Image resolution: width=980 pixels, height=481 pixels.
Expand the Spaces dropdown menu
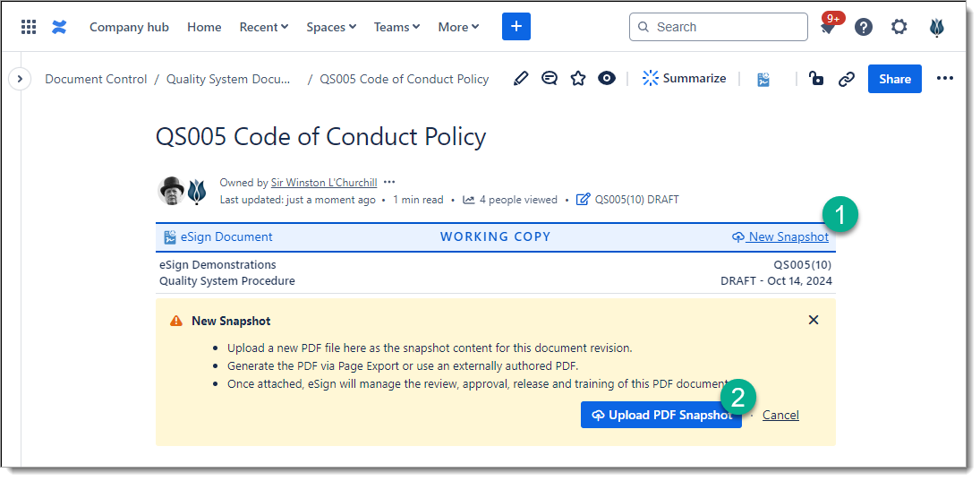coord(330,27)
